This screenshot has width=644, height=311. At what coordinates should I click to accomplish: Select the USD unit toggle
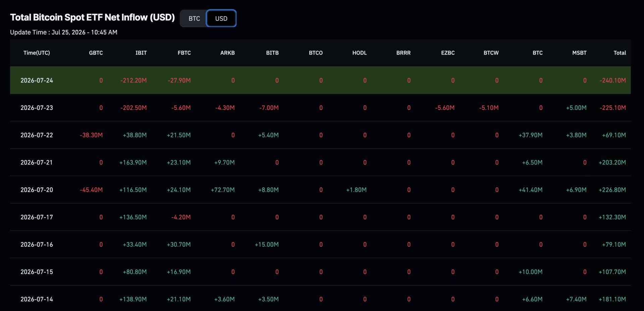pyautogui.click(x=221, y=18)
